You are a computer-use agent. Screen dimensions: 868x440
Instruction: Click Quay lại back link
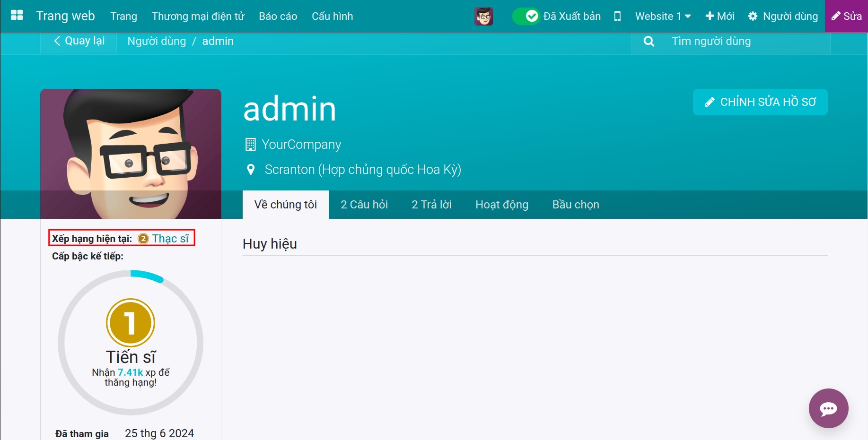point(79,41)
